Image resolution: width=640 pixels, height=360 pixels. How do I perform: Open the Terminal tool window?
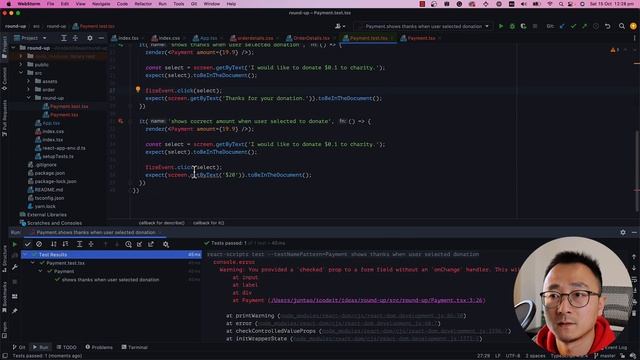click(134, 347)
